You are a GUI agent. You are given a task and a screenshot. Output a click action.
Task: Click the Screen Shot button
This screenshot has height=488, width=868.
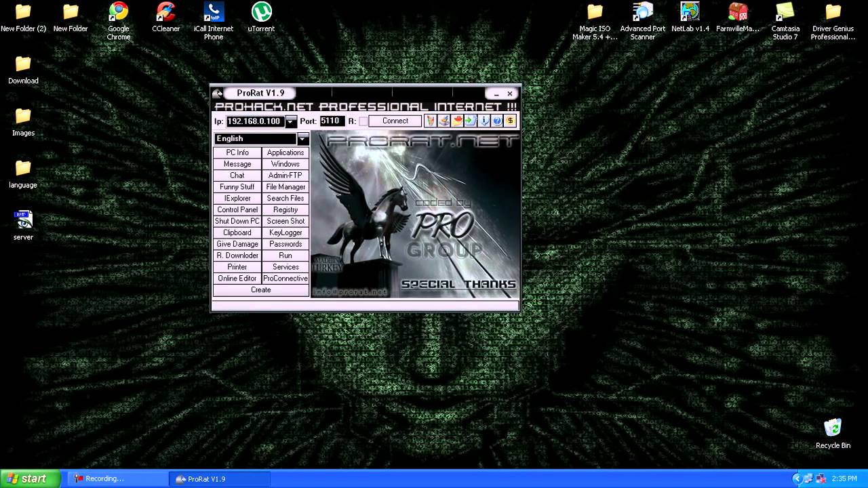(285, 222)
